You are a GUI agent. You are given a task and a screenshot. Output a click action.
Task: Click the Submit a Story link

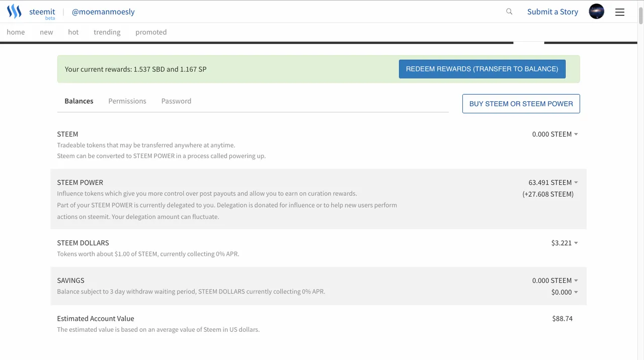point(552,12)
